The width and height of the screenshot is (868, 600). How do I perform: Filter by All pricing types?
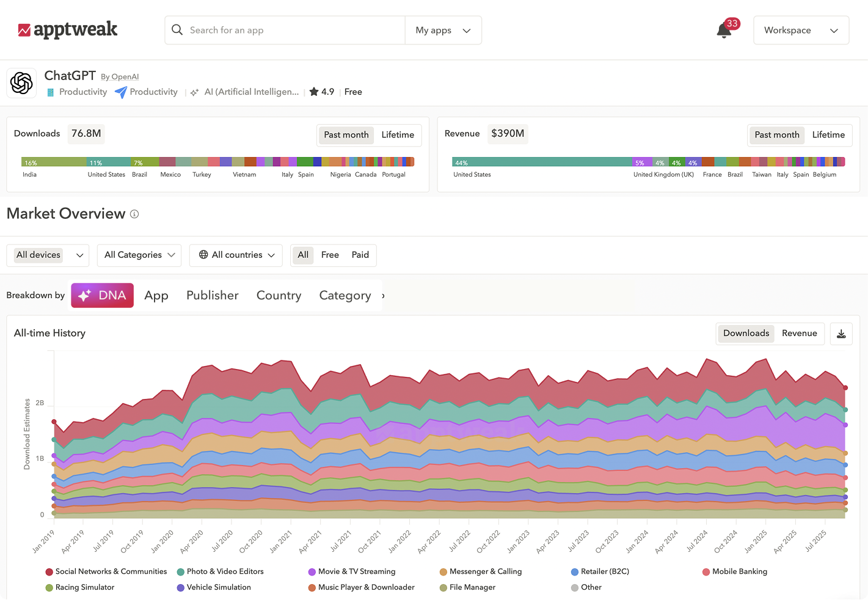click(x=303, y=255)
